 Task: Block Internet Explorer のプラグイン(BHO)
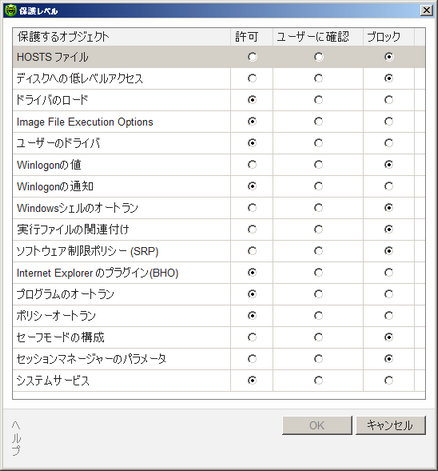pyautogui.click(x=389, y=273)
